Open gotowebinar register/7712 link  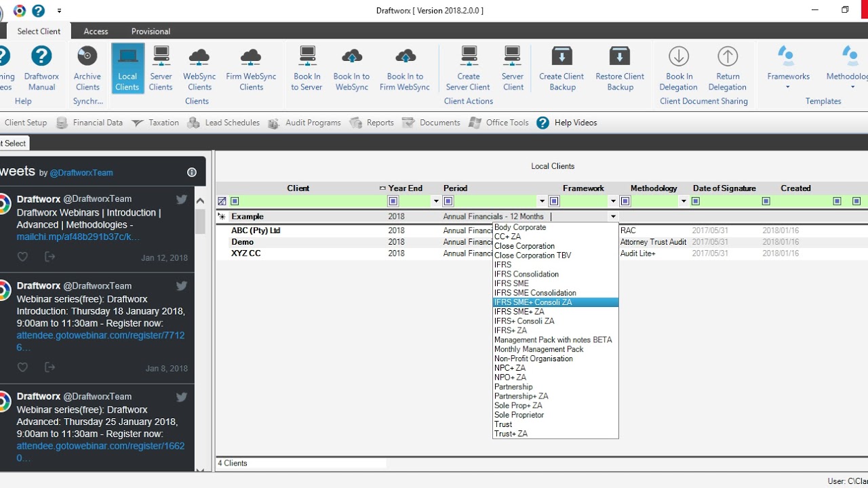(x=100, y=341)
